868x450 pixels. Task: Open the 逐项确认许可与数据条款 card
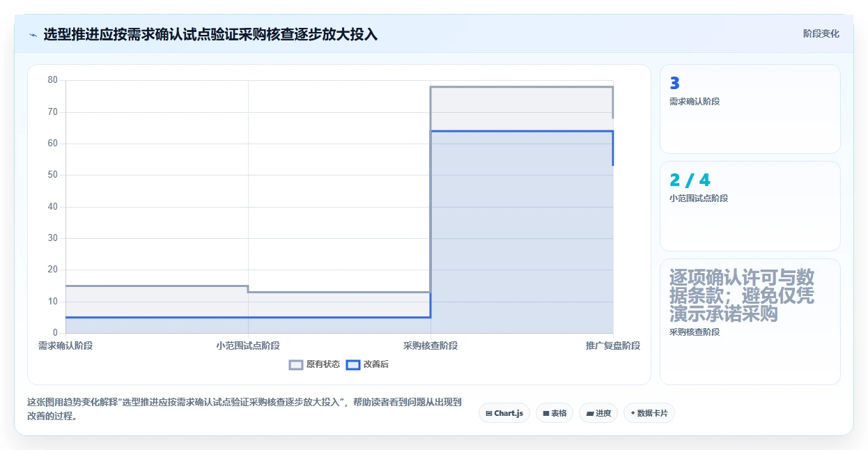[x=750, y=322]
